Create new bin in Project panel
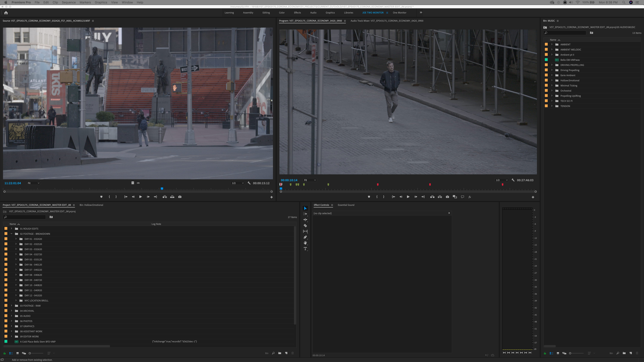 [280, 353]
